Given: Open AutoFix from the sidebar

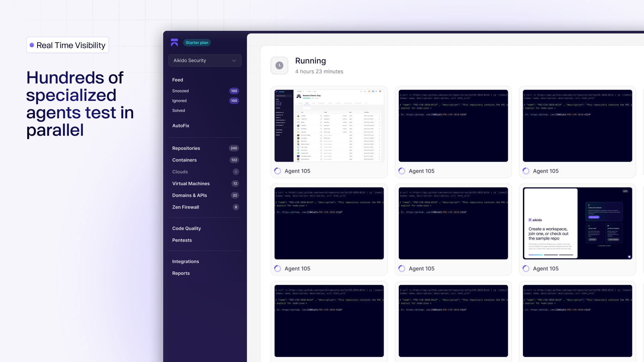Looking at the screenshot, I should 180,126.
